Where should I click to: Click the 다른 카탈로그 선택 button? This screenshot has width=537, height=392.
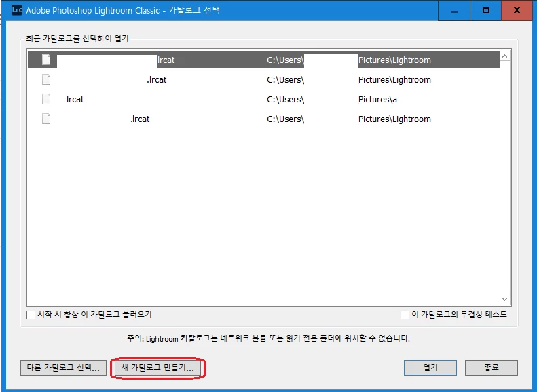pos(63,368)
